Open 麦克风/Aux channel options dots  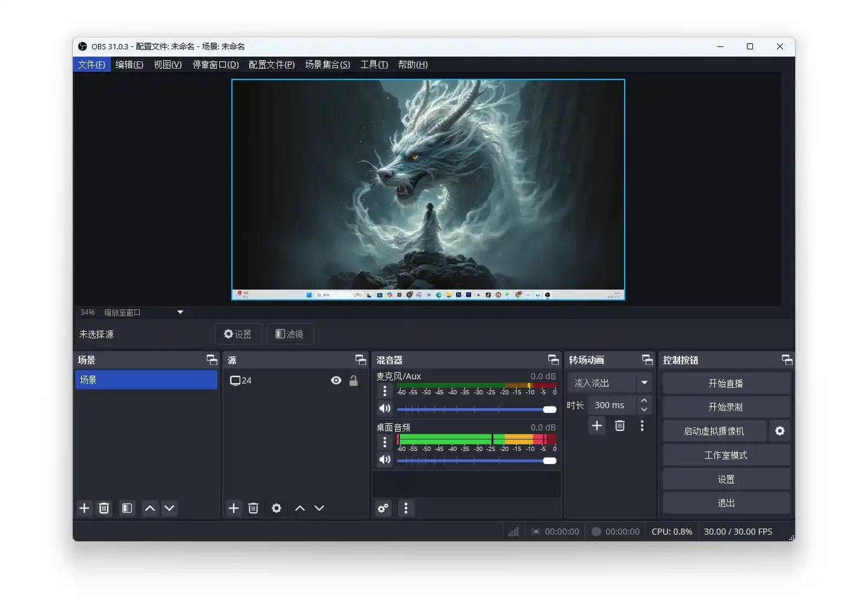[385, 391]
